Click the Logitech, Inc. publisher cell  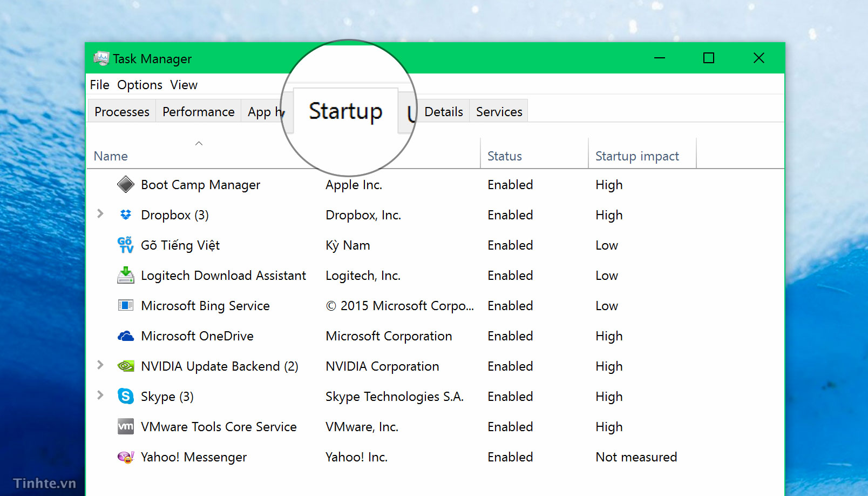[363, 276]
